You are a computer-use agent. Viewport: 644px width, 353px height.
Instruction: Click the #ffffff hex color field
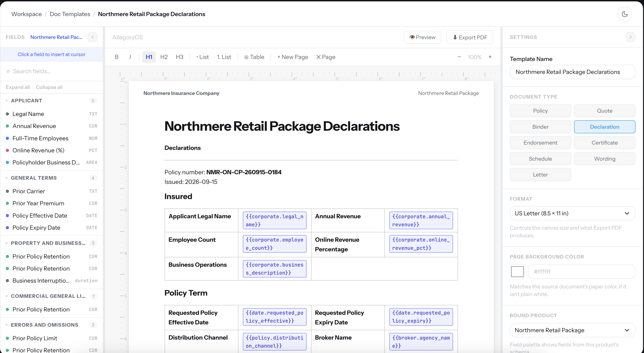(x=581, y=271)
